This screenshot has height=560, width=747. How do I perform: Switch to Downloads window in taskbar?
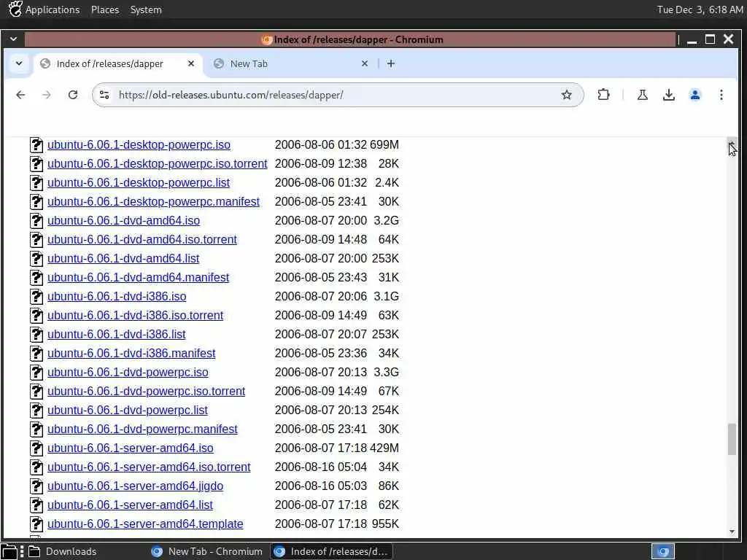[x=63, y=551]
